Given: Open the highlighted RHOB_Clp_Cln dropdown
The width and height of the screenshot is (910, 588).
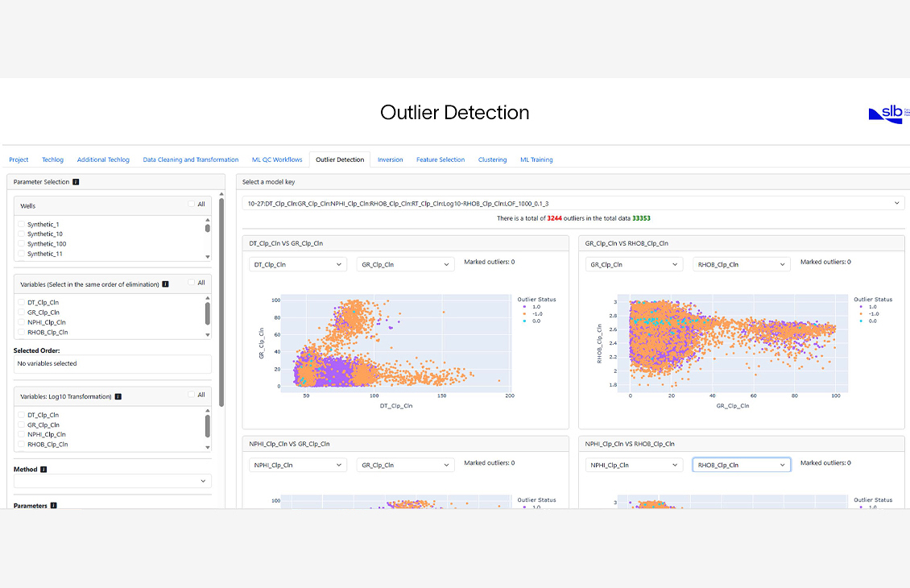Looking at the screenshot, I should 741,465.
